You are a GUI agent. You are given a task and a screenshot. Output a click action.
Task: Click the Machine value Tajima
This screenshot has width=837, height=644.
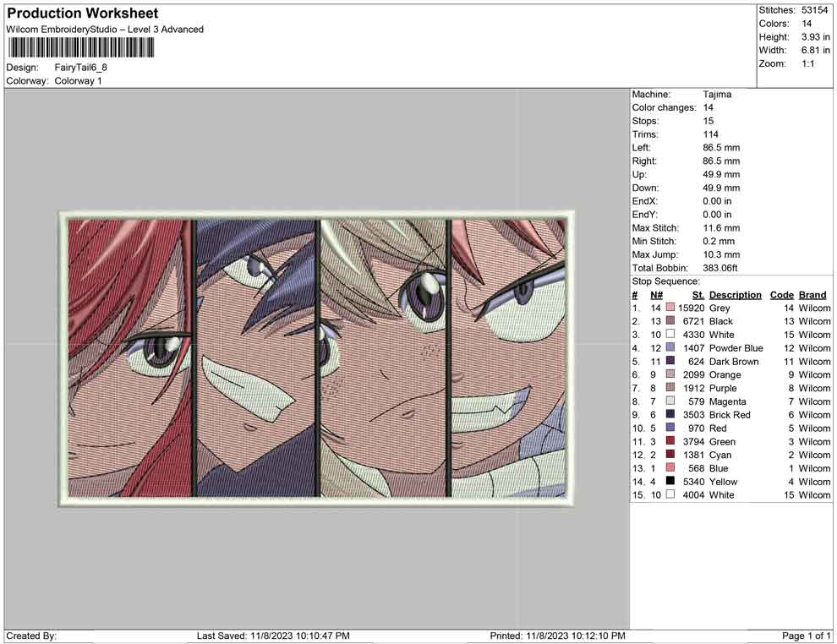pos(717,94)
